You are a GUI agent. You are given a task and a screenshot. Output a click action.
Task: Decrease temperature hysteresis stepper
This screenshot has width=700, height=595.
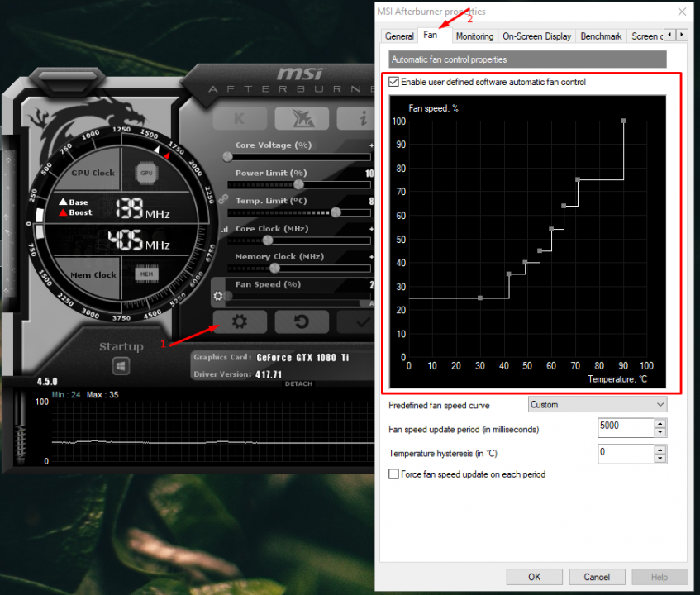(660, 459)
